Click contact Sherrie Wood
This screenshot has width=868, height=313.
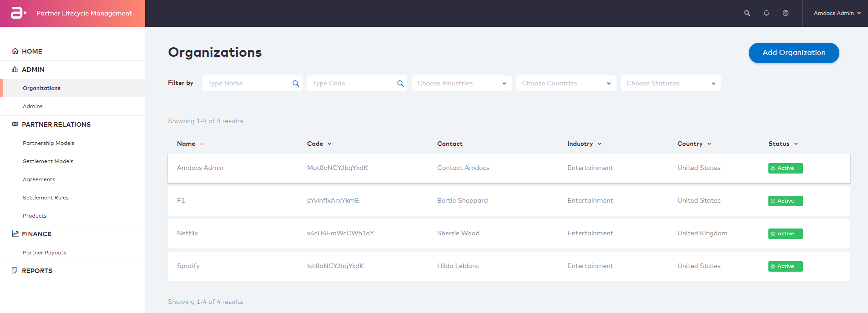[x=458, y=233]
